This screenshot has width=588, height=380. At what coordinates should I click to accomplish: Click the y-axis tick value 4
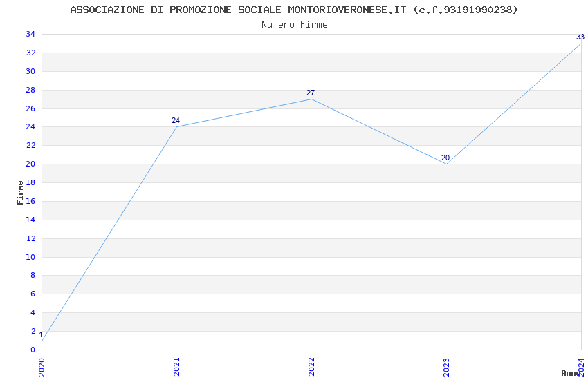click(33, 312)
